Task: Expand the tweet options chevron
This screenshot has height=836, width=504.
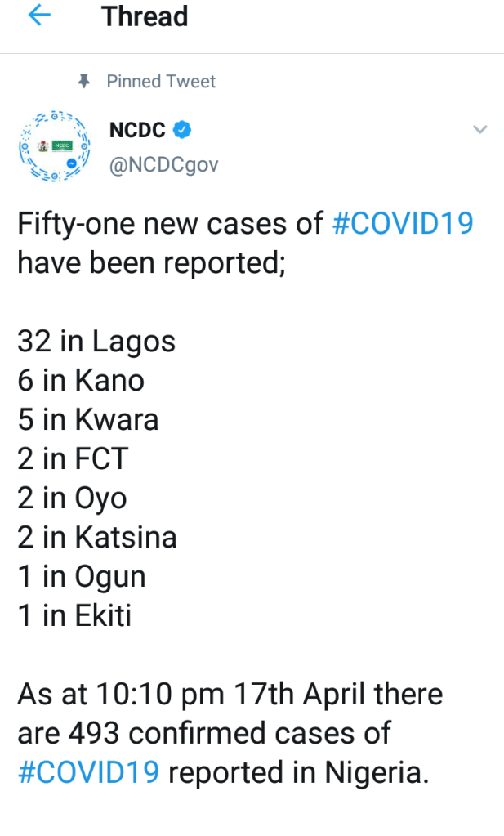Action: pyautogui.click(x=480, y=130)
